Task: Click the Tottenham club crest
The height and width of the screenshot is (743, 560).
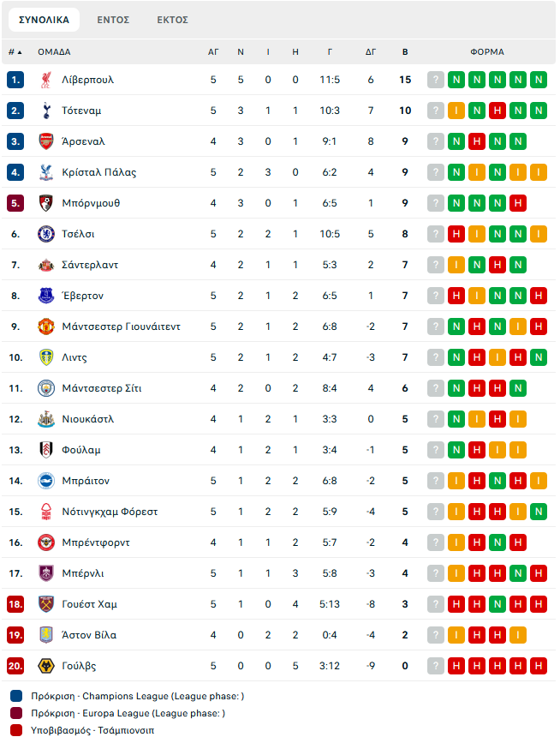Action: point(46,111)
